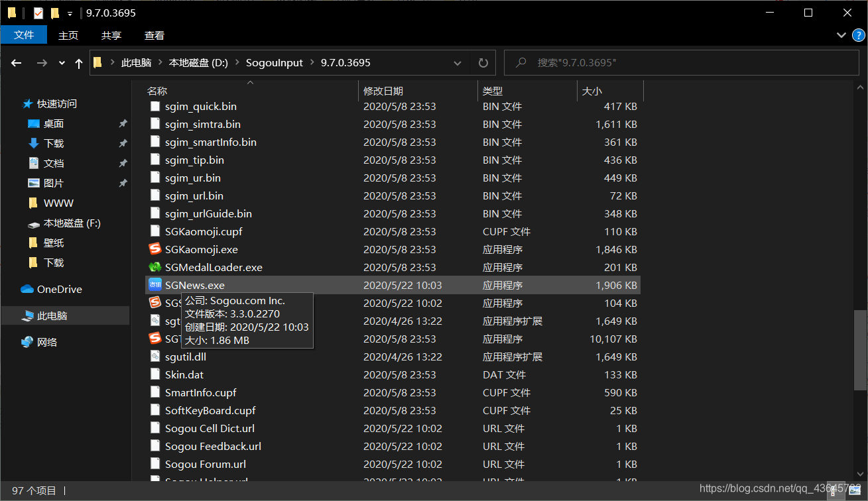Select the sgim_quick.bin file icon
Screen dimensions: 868x501
155,106
